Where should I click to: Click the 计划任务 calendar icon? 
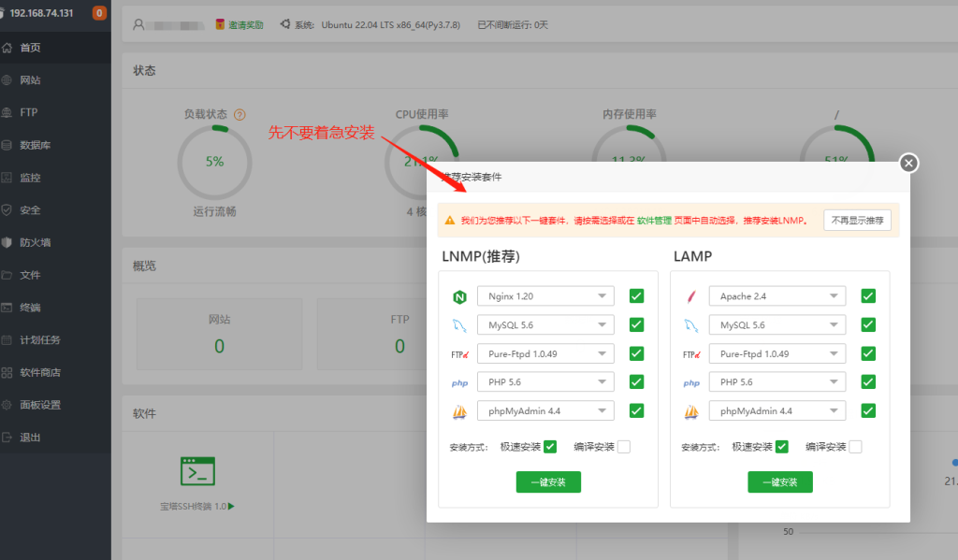pos(7,339)
